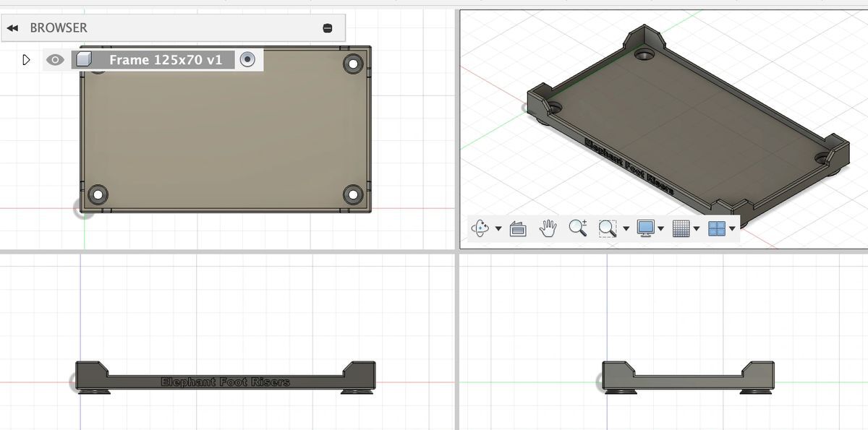The height and width of the screenshot is (430, 868).
Task: Hide Frame 125x70 v1 using its eye toggle
Action: click(55, 59)
